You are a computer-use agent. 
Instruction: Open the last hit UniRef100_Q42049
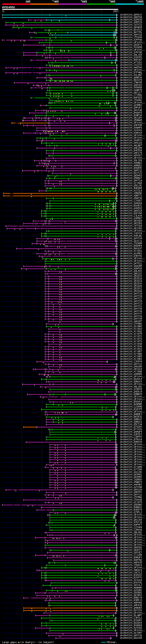[131, 638]
